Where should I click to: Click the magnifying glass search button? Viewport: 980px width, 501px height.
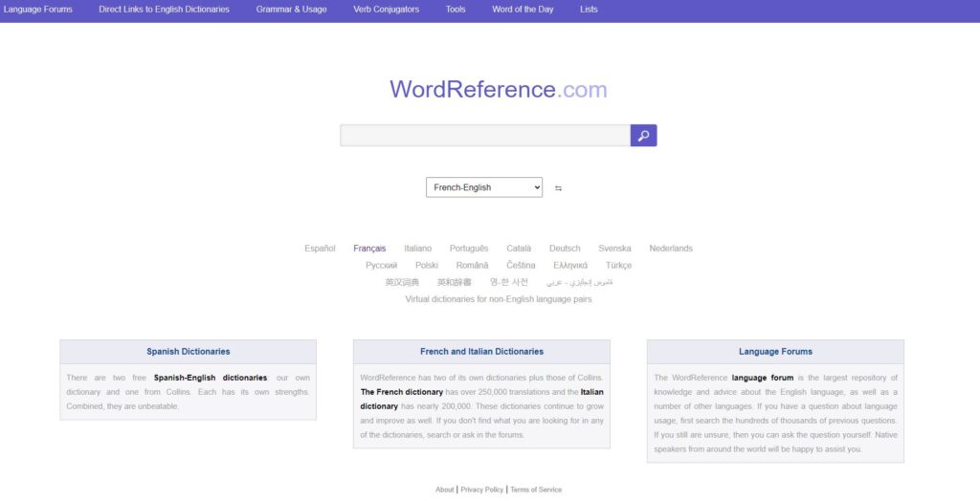click(643, 136)
